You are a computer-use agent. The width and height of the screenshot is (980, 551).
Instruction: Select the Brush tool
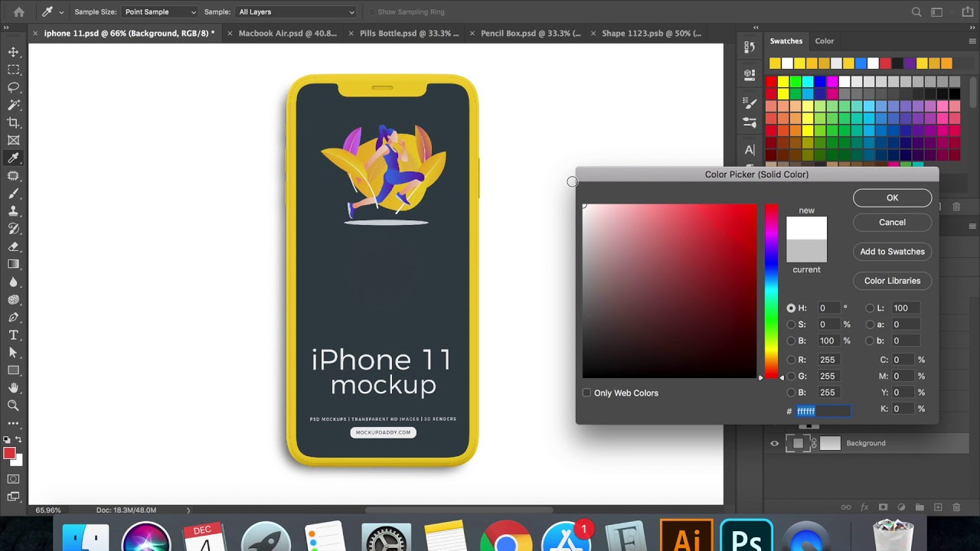[x=13, y=194]
